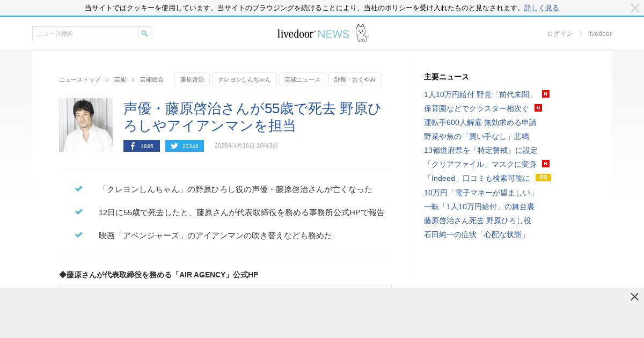Open sidebar headline 藤原啓治さん死去 野原ひろし役

[x=478, y=221]
